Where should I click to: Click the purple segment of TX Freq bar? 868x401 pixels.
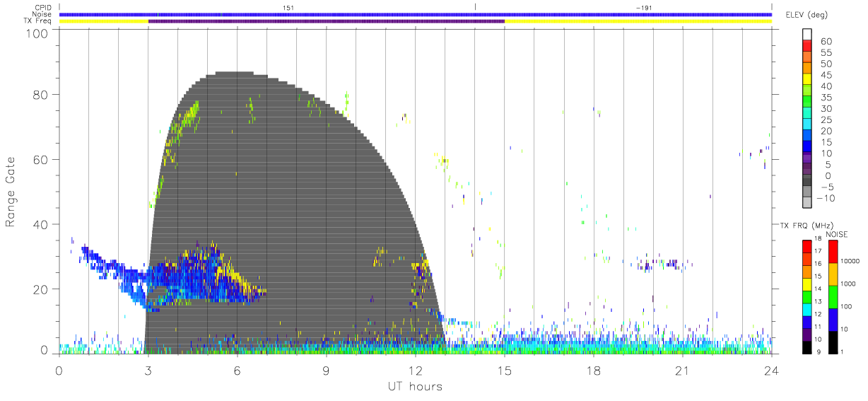(x=327, y=21)
